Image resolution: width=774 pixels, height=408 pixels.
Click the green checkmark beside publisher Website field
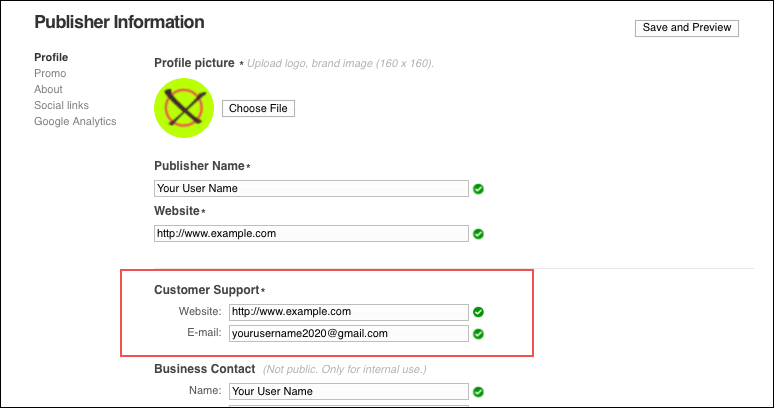(x=478, y=234)
